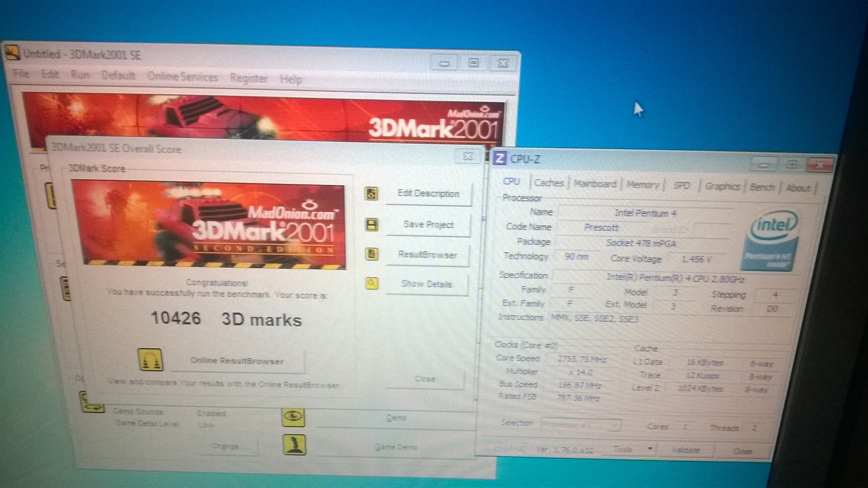Image resolution: width=868 pixels, height=488 pixels.
Task: Click the Edit Description icon
Action: (x=371, y=194)
